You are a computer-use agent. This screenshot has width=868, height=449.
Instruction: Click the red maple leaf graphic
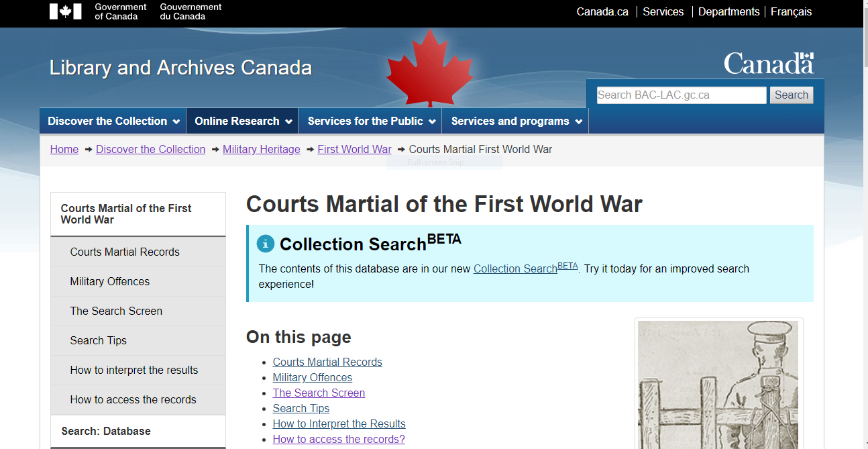pos(429,66)
